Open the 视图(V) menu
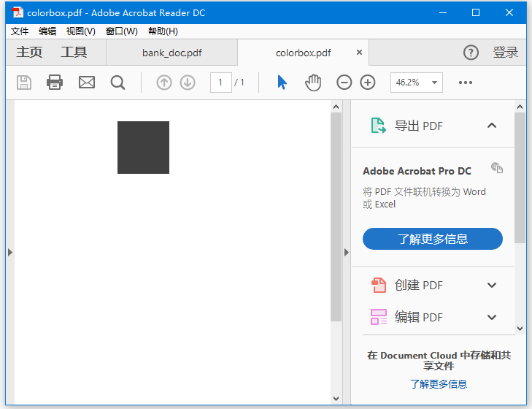 (x=81, y=31)
